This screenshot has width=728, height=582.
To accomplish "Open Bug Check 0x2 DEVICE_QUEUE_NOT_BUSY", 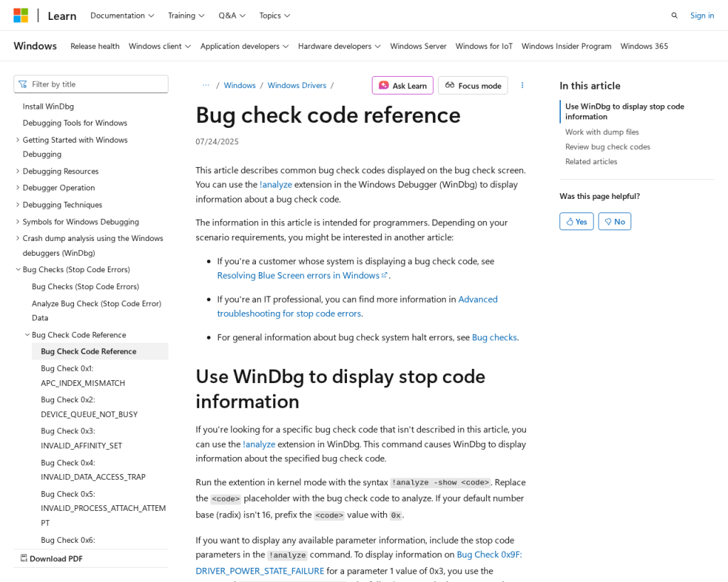I will tap(89, 407).
